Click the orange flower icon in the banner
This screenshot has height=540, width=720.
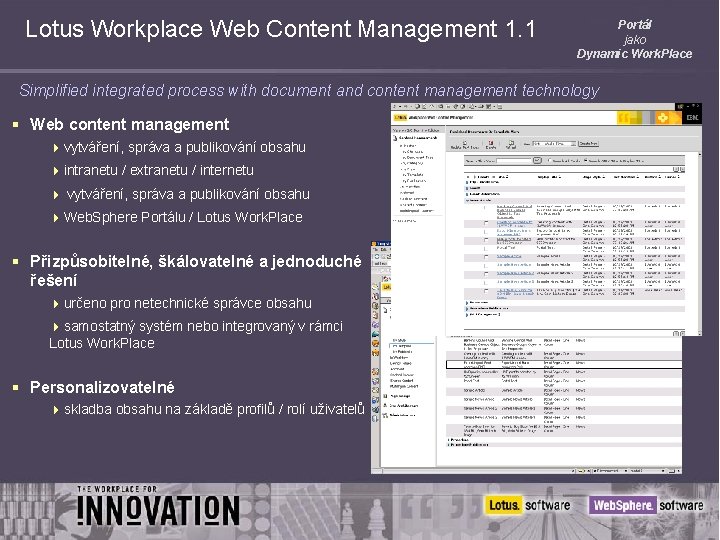663,118
